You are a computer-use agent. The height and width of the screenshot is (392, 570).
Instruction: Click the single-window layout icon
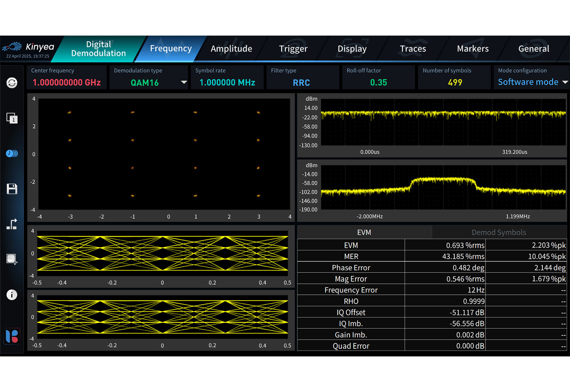click(x=12, y=118)
